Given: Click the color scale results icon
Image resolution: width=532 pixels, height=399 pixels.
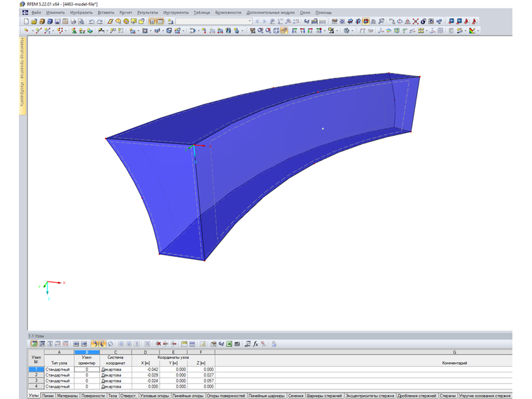Looking at the screenshot, I should pyautogui.click(x=472, y=31).
